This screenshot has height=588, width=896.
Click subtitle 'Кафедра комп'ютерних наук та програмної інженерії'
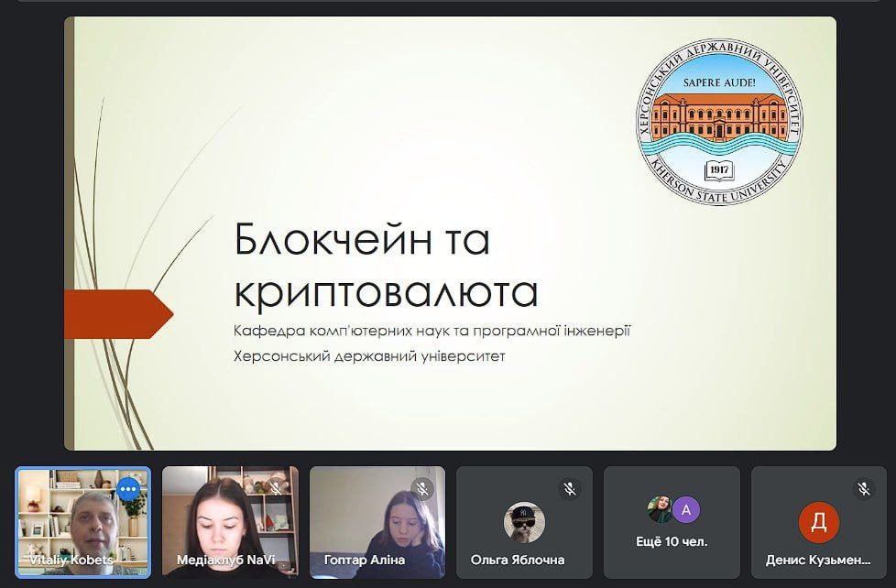click(x=432, y=331)
